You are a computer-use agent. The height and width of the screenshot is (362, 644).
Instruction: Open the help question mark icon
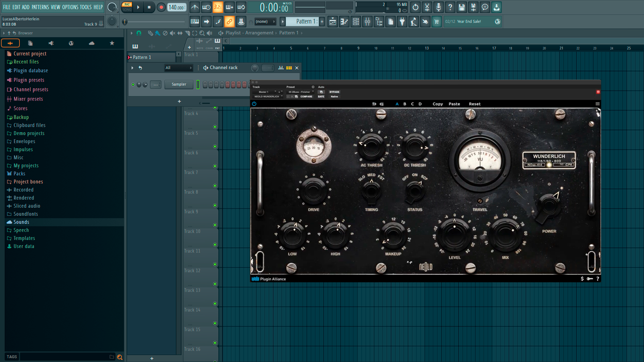pos(450,7)
